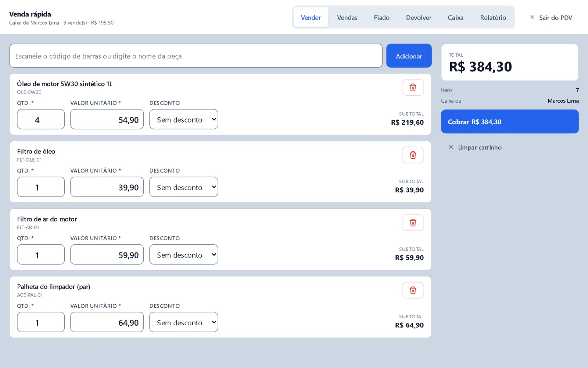This screenshot has width=588, height=368.
Task: Delete Filtro de ar do motor item
Action: click(x=413, y=223)
